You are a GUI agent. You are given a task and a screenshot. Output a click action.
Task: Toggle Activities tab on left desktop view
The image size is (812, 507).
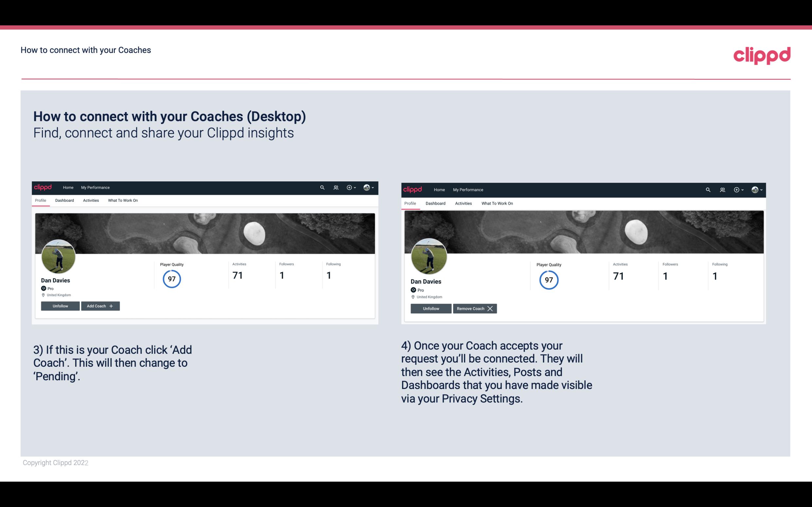91,200
